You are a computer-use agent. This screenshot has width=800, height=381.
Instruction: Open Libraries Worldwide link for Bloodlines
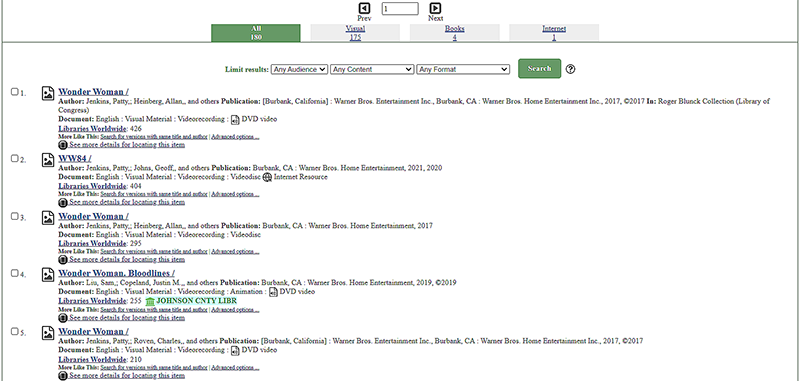92,301
